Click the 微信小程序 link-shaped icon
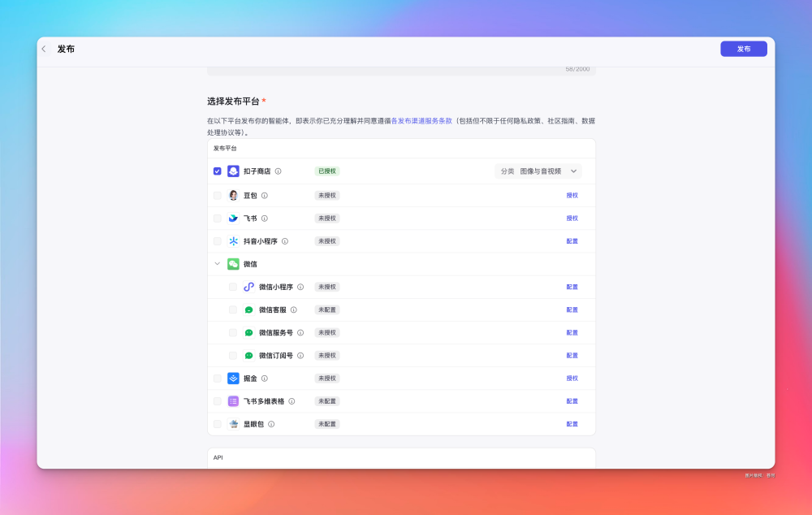This screenshot has width=812, height=515. 248,287
